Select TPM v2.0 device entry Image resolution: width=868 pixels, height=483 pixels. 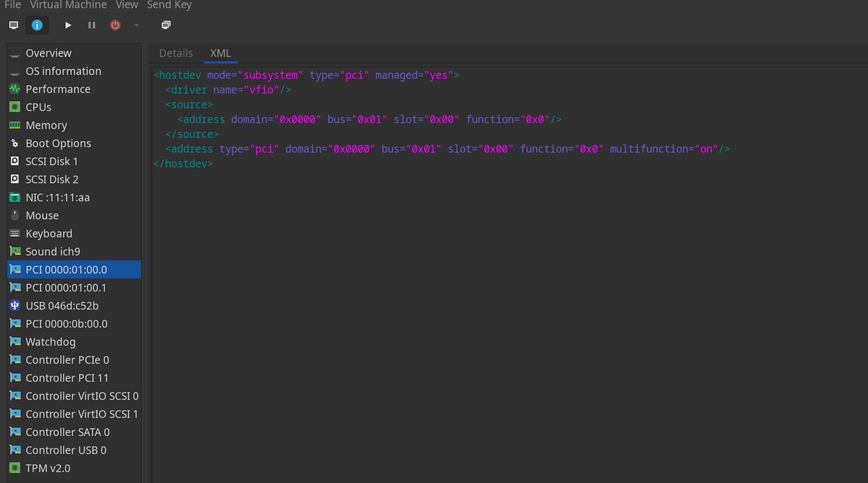[48, 468]
